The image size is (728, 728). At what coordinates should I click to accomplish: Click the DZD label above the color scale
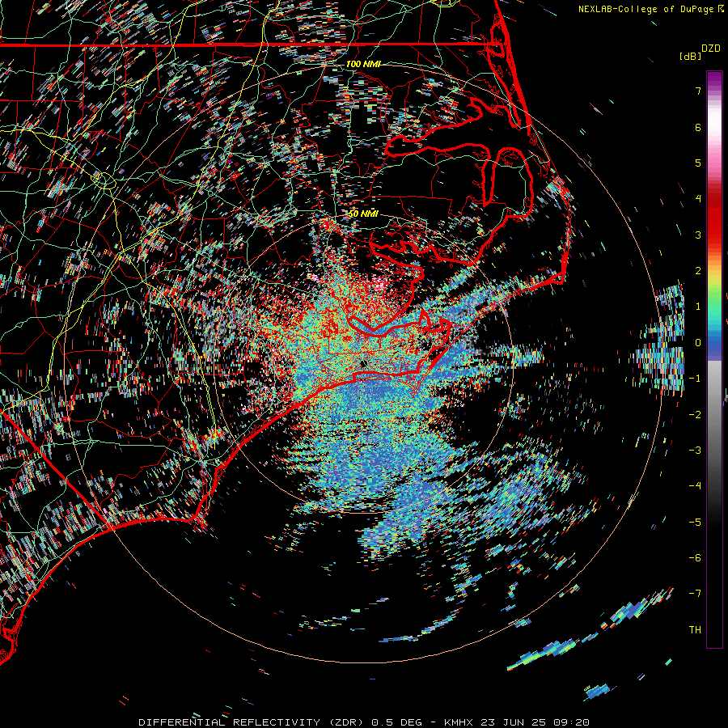tap(711, 48)
